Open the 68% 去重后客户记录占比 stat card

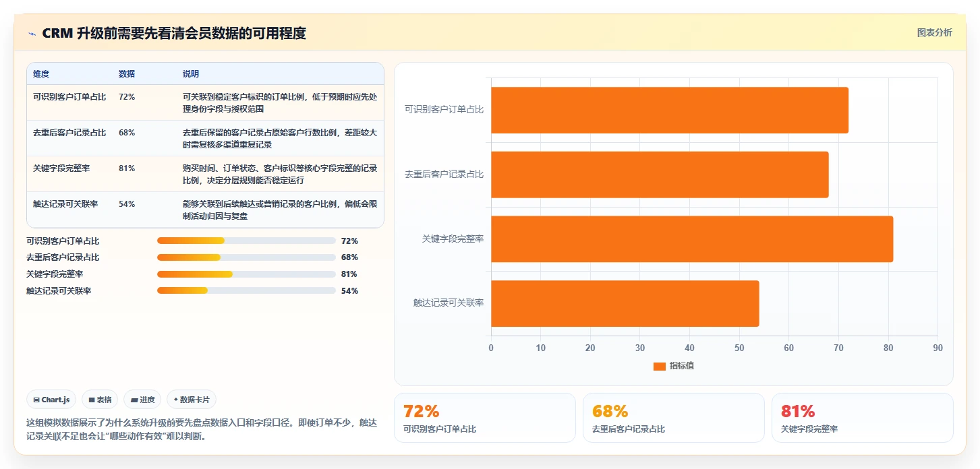674,418
